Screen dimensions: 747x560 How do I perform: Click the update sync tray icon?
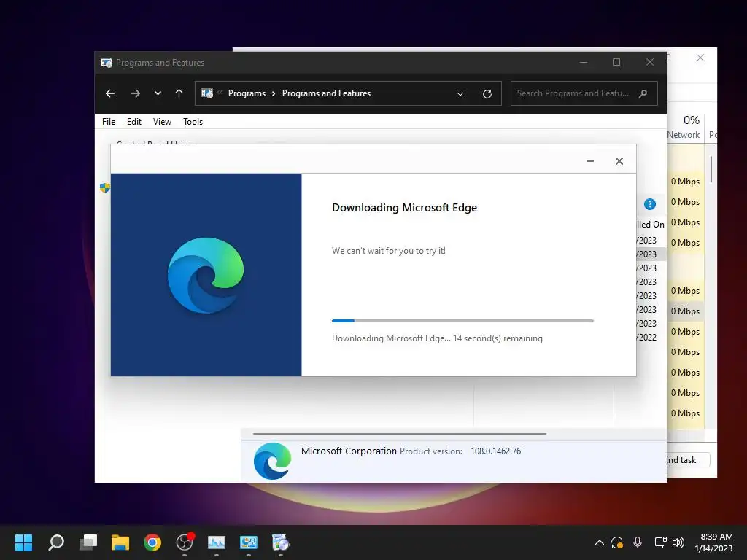click(617, 542)
